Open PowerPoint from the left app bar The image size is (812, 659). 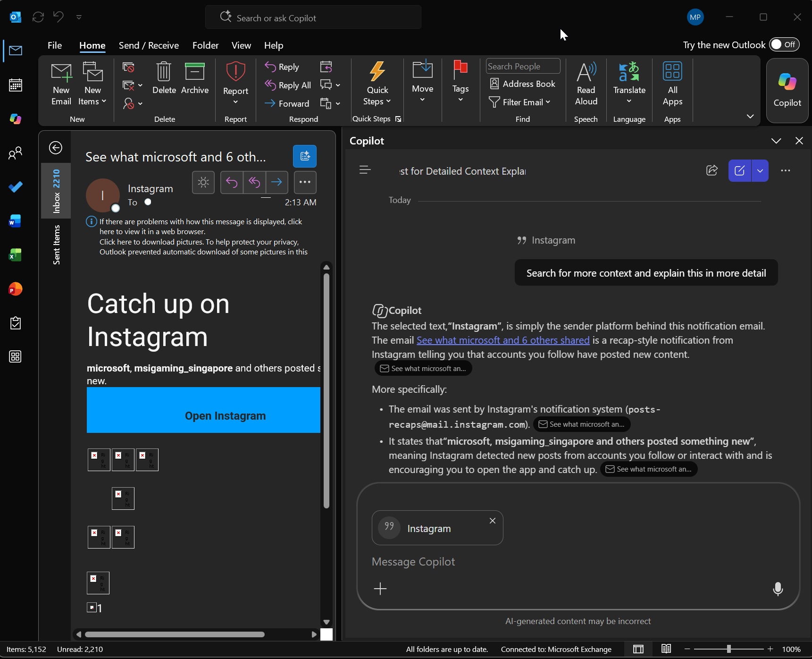click(x=16, y=289)
